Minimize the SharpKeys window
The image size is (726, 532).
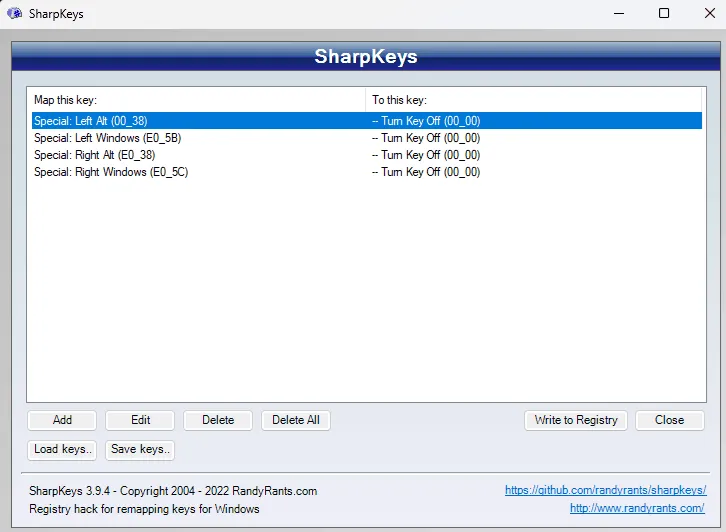(619, 13)
